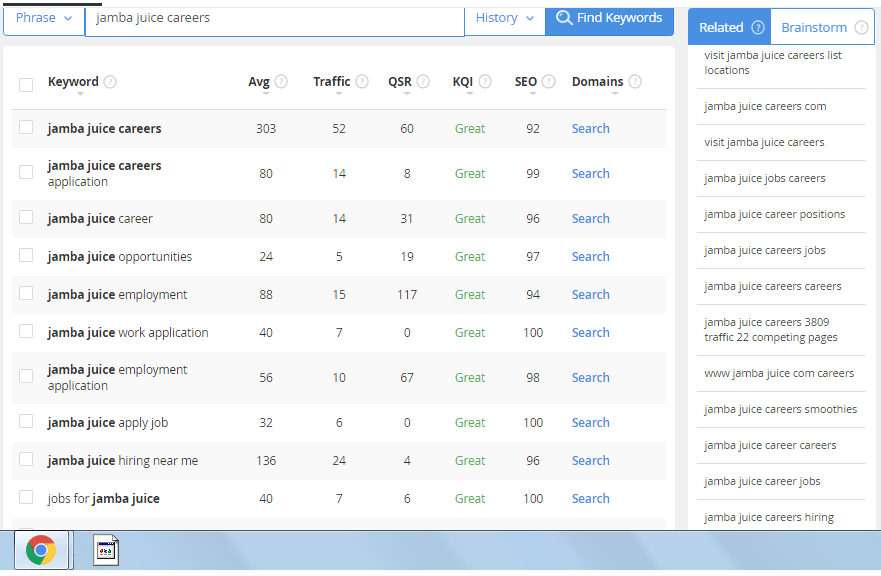Tick the 'jamba juice opportunities' checkbox

click(26, 255)
